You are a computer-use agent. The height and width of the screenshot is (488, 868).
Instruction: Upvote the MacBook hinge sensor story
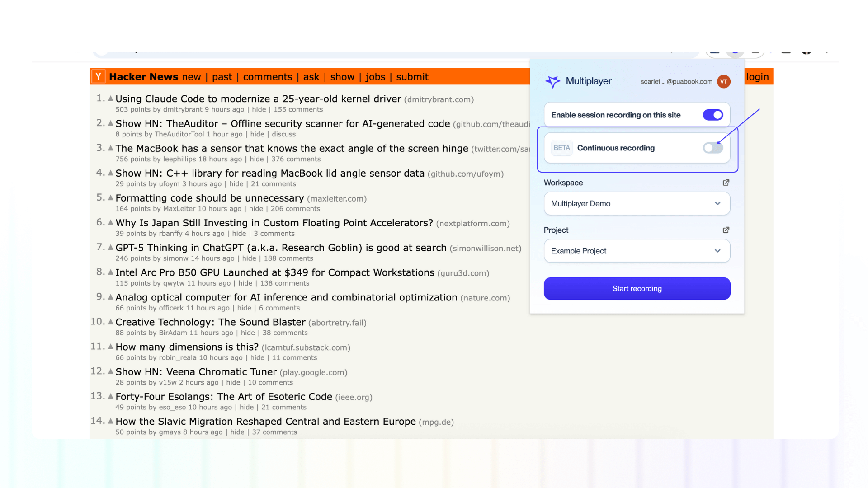110,148
